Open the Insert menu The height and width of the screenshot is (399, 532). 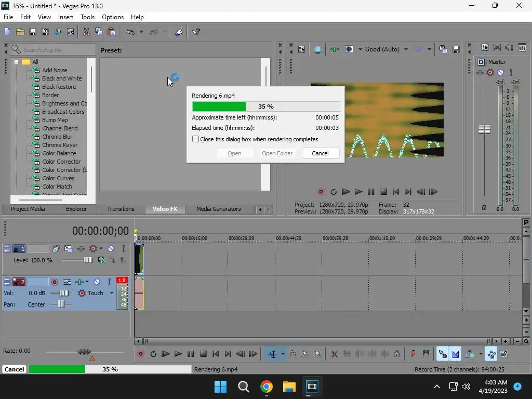[65, 17]
